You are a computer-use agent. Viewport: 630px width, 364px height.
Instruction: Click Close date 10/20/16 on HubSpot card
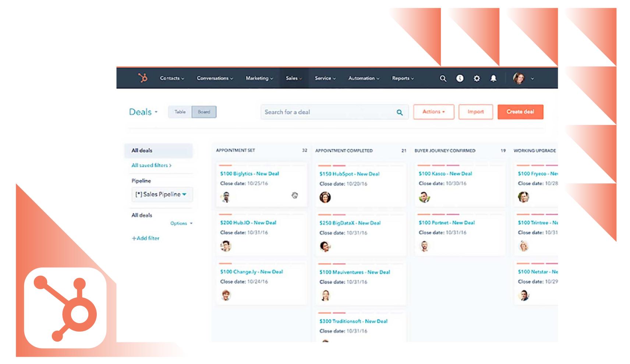click(343, 184)
